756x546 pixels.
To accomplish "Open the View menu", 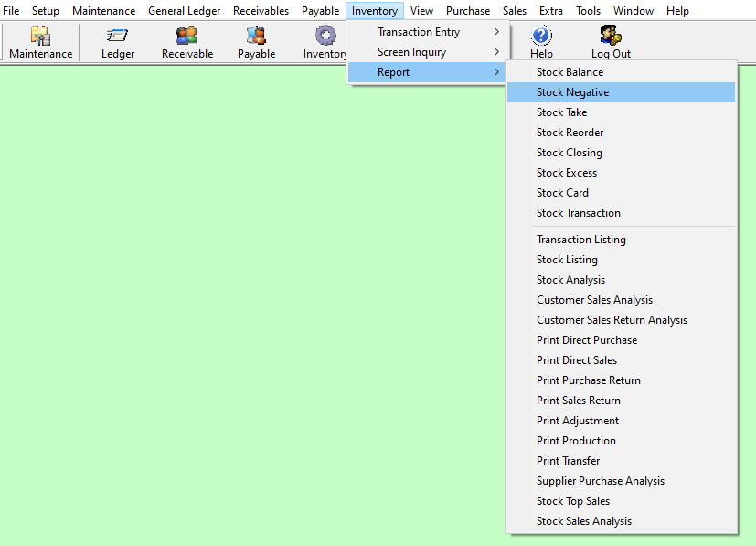I will click(x=421, y=11).
